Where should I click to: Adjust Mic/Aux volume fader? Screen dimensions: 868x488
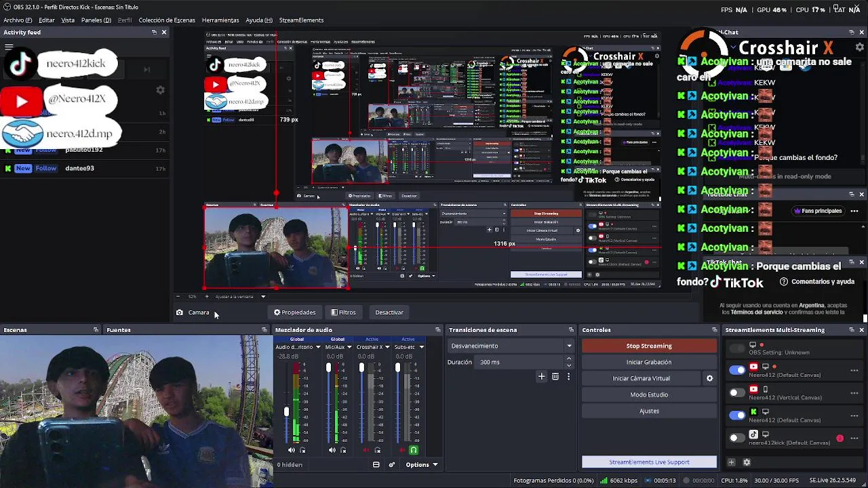pyautogui.click(x=328, y=368)
